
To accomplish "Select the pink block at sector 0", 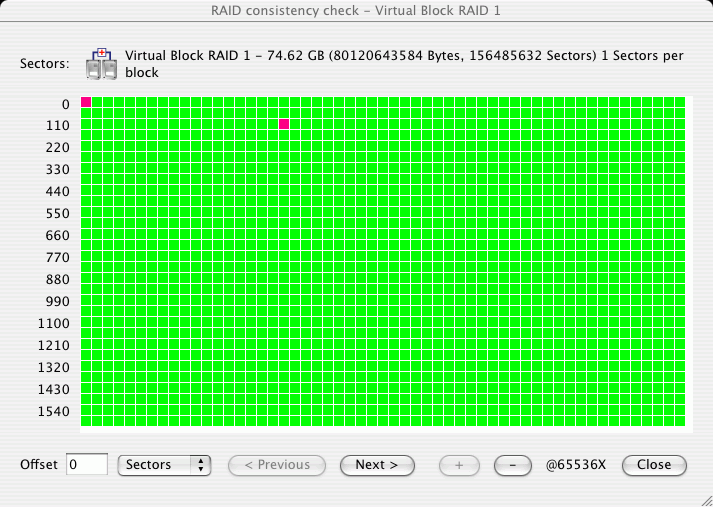I will click(86, 102).
